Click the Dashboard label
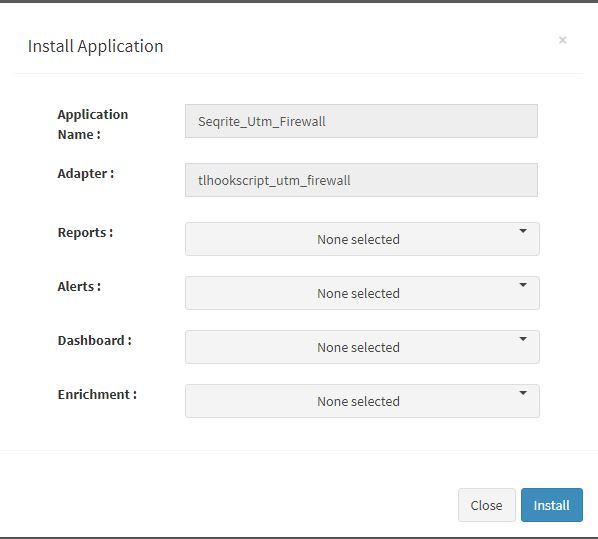 [x=95, y=340]
